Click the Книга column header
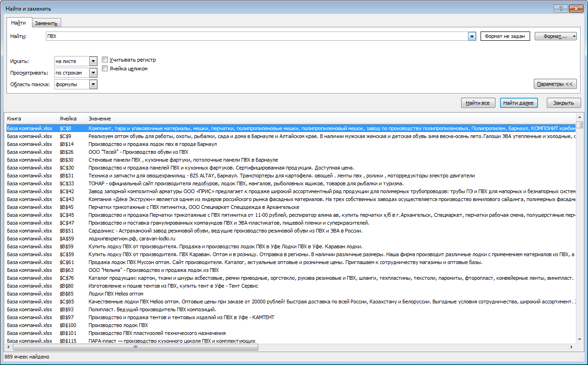Screen dimensions: 588x365 (x=31, y=119)
